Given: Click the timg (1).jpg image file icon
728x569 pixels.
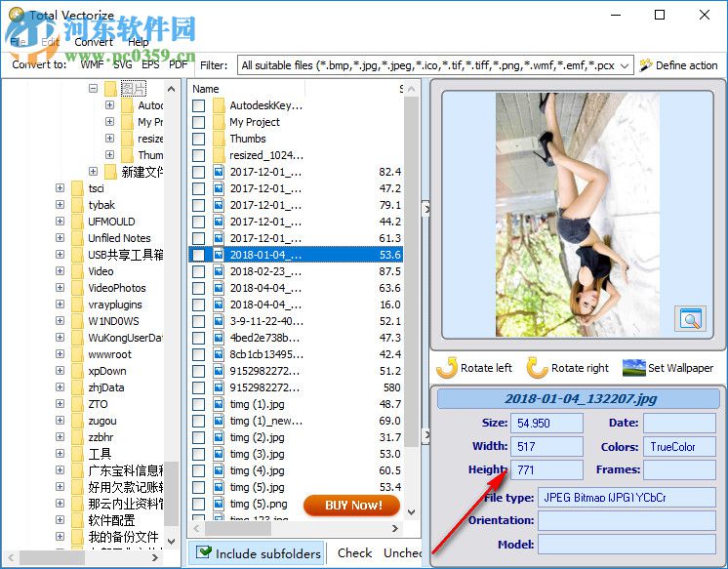Looking at the screenshot, I should pyautogui.click(x=219, y=404).
